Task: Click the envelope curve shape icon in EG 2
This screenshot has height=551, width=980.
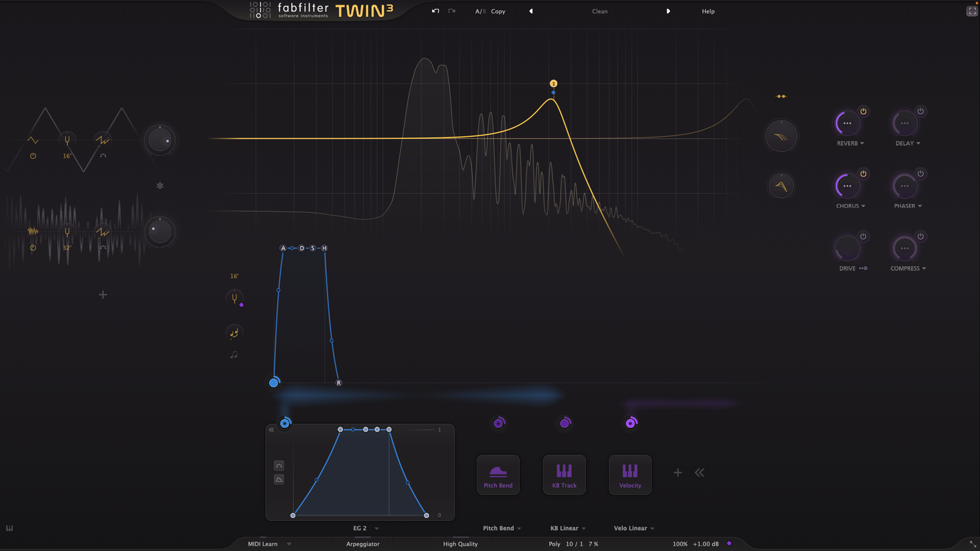Action: (279, 479)
